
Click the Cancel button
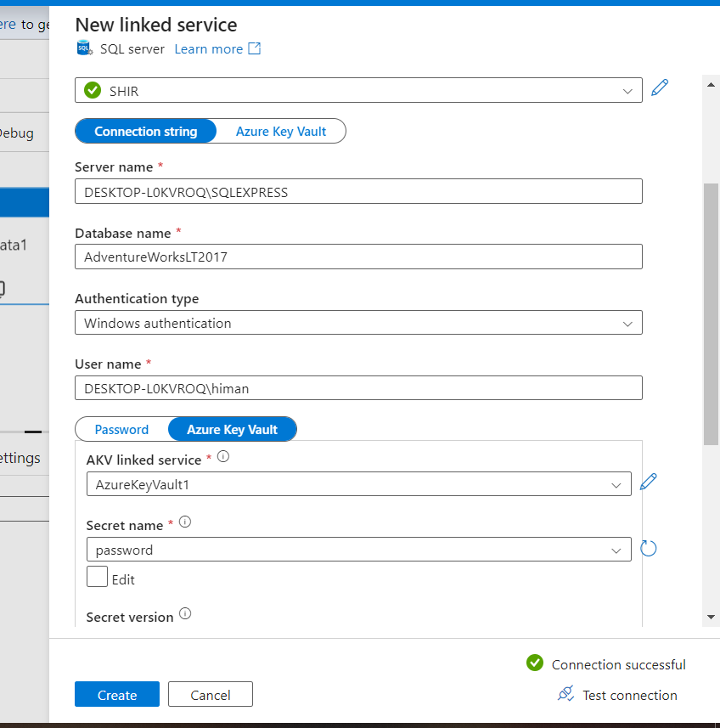(211, 695)
